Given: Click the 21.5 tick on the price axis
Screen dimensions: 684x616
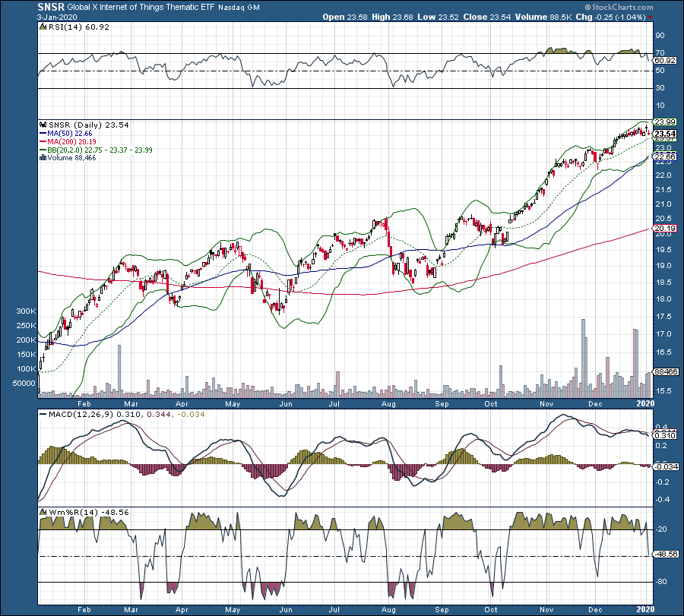Looking at the screenshot, I should tap(663, 190).
